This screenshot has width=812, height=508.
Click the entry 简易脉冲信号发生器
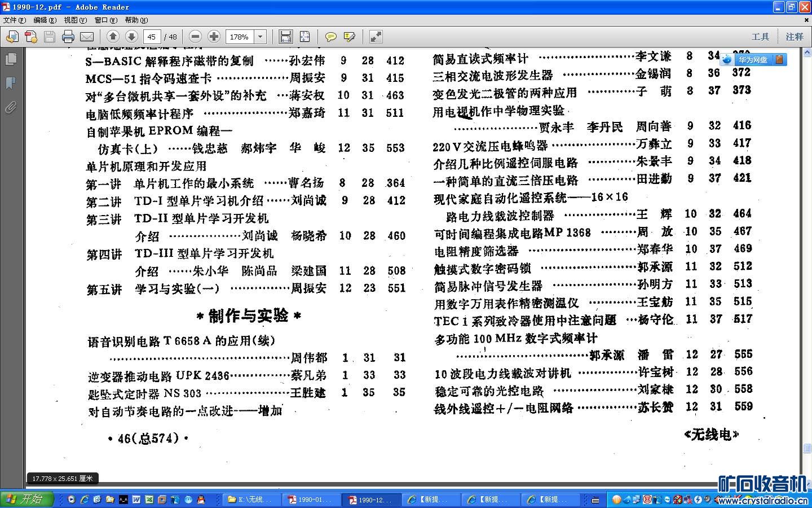tap(488, 286)
